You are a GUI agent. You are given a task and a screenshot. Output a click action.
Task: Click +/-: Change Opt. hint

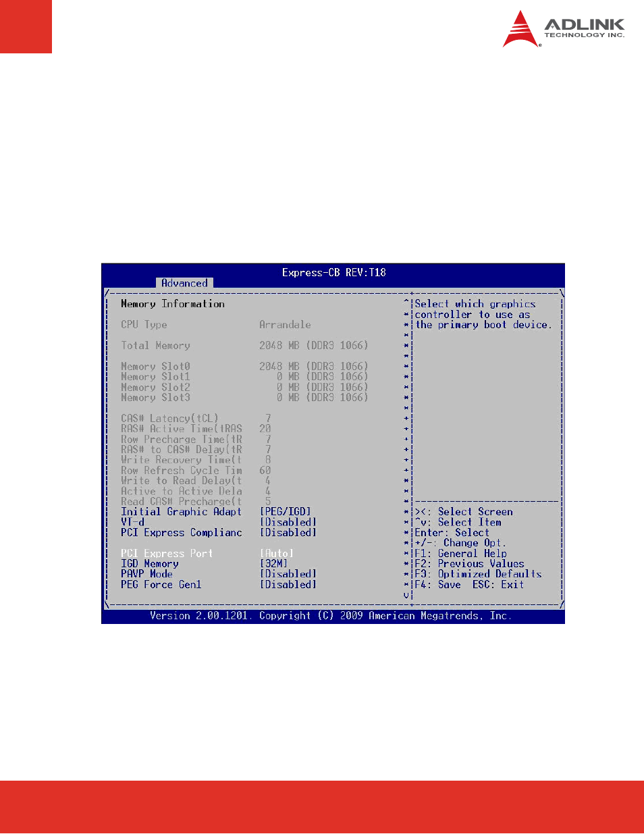[460, 543]
